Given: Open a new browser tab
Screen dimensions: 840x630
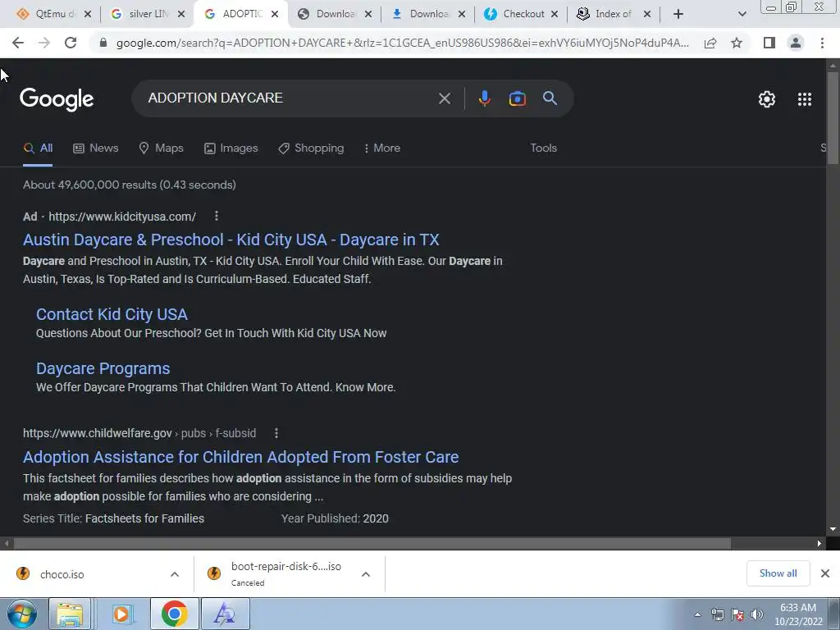Looking at the screenshot, I should (678, 14).
